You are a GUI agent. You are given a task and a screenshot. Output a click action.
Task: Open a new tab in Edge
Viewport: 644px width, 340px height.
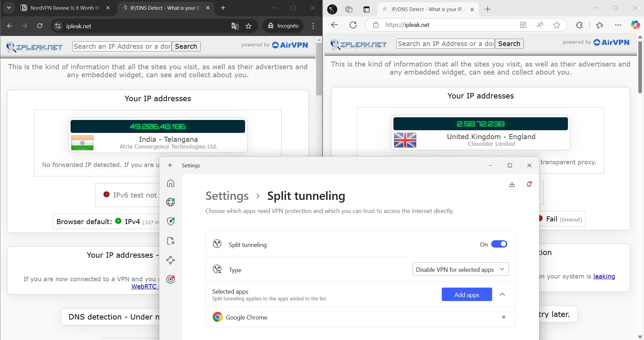[x=488, y=9]
